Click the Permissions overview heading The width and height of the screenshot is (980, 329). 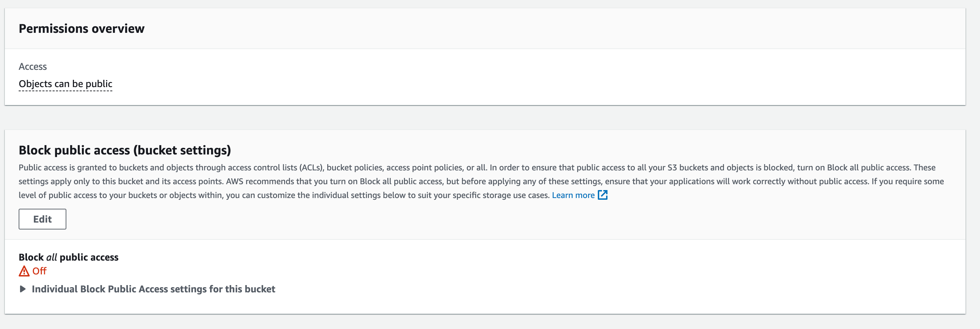pyautogui.click(x=82, y=29)
